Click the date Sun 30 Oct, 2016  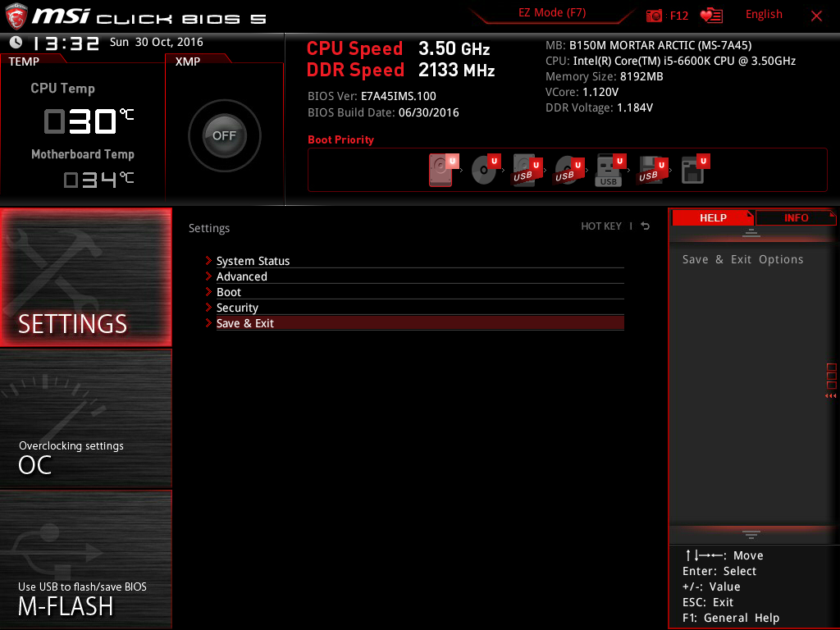pyautogui.click(x=157, y=42)
